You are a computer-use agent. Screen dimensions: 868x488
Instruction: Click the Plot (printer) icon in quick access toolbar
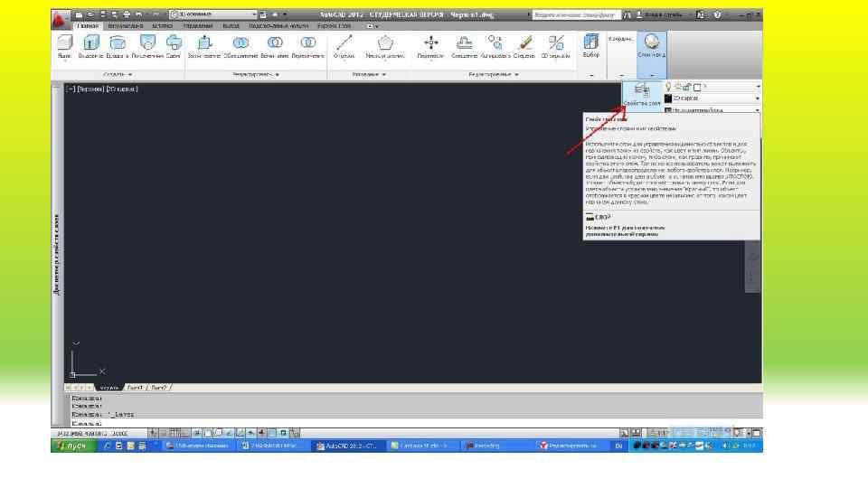pos(127,14)
